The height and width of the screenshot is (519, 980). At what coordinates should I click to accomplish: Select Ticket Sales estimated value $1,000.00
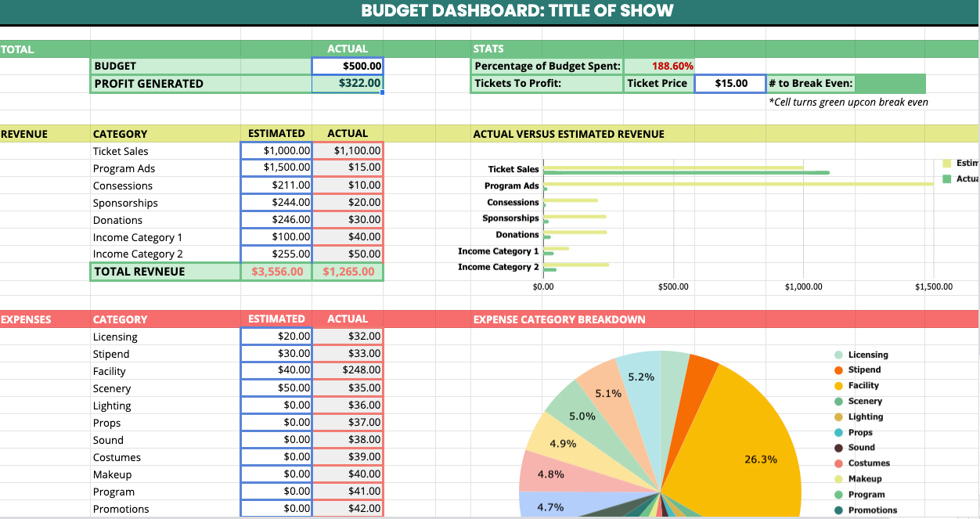(276, 150)
